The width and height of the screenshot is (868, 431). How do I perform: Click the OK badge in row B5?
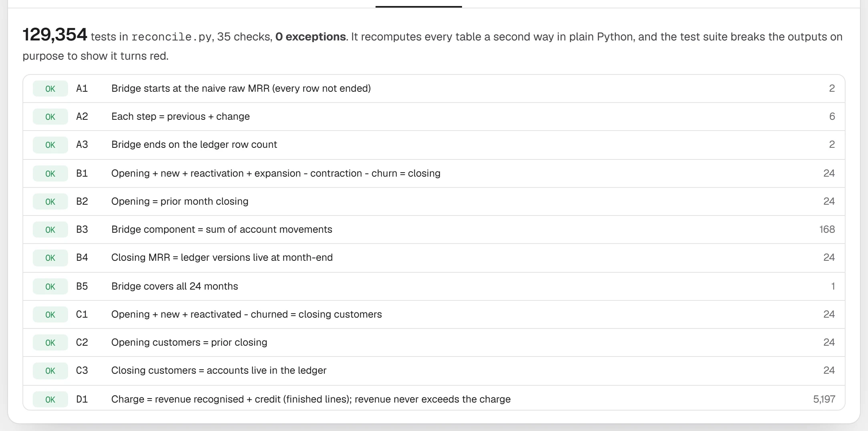click(50, 286)
